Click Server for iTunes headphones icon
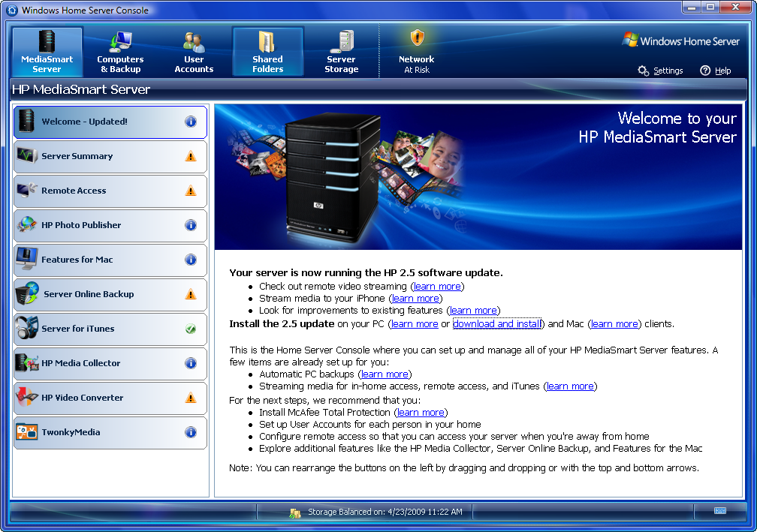757x532 pixels. (27, 328)
